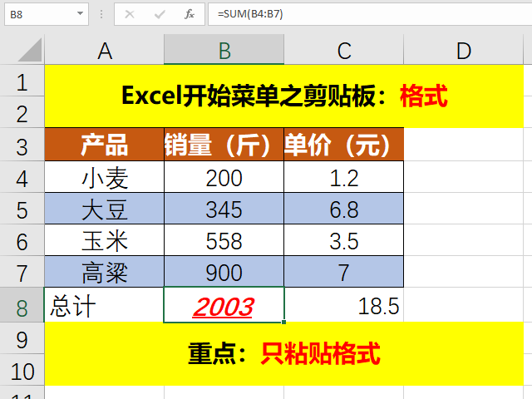
Task: Click the 单价（元）header cell
Action: click(343, 145)
